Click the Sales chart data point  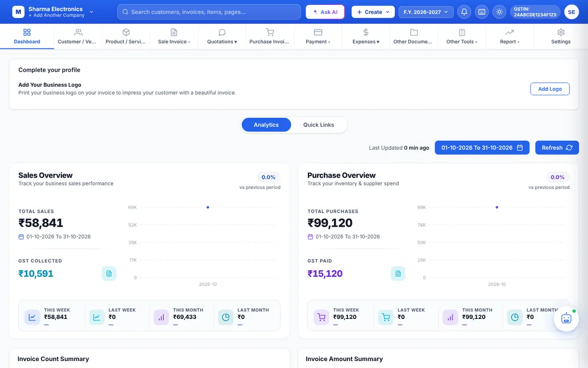(x=208, y=207)
